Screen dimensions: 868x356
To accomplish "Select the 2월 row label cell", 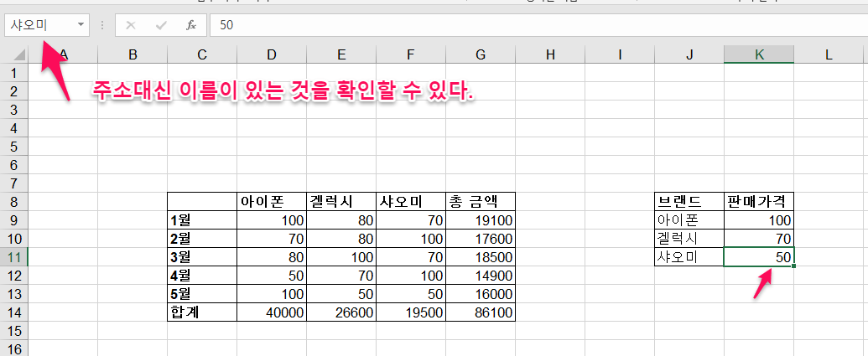I will 202,238.
